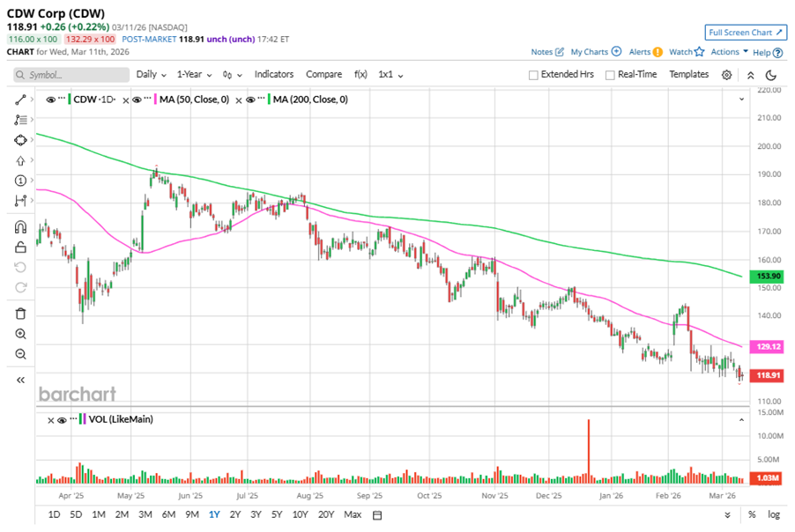Open options for VOL indicator
Screen dimensions: 795x532
tap(73, 418)
